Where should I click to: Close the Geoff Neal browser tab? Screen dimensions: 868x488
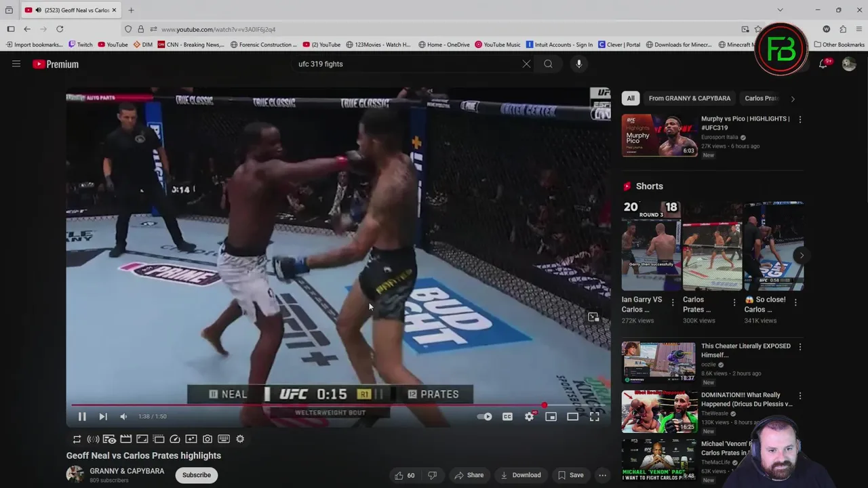pyautogui.click(x=114, y=10)
